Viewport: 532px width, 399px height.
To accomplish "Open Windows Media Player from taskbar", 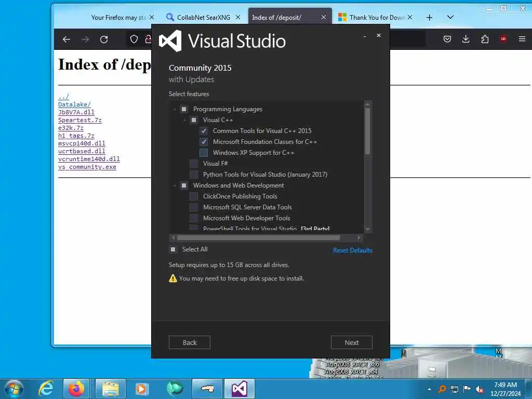I will point(142,389).
